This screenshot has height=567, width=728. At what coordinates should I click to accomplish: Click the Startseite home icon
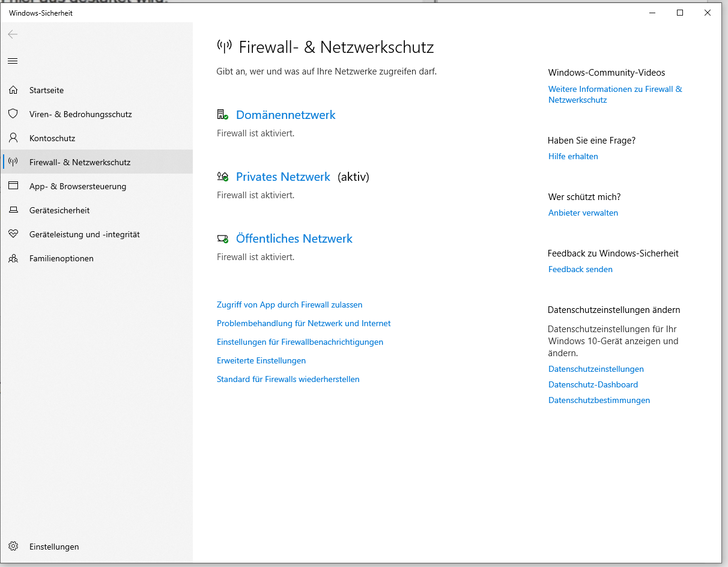[13, 90]
